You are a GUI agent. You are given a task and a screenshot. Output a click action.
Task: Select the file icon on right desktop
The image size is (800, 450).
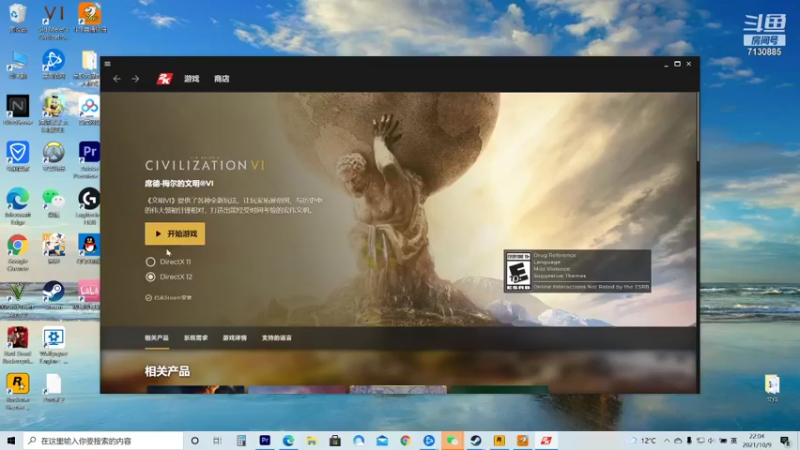tap(772, 388)
